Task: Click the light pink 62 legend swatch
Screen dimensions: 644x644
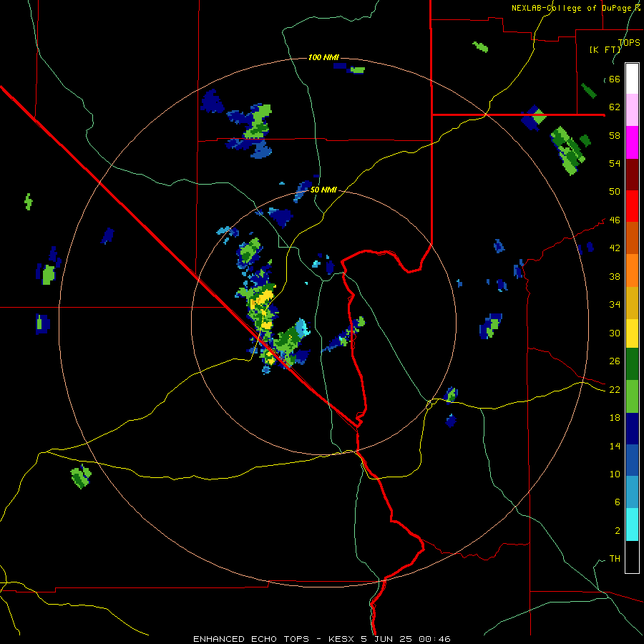Action: (632, 109)
